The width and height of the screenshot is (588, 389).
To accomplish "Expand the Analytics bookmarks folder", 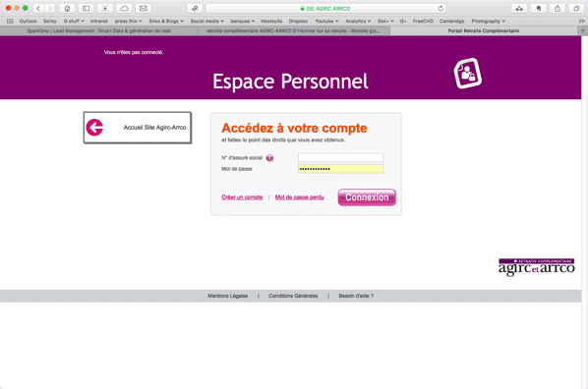I will point(358,21).
